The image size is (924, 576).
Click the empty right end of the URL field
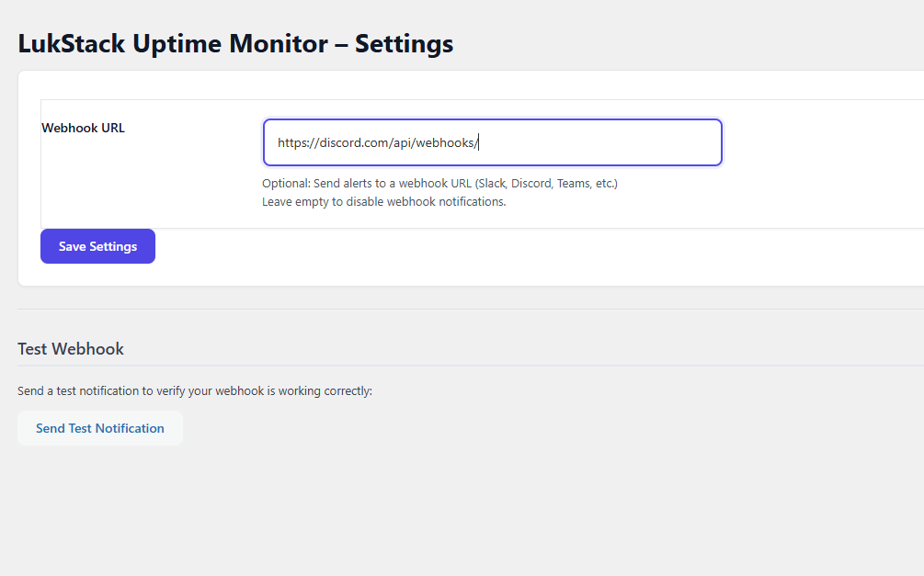644,142
